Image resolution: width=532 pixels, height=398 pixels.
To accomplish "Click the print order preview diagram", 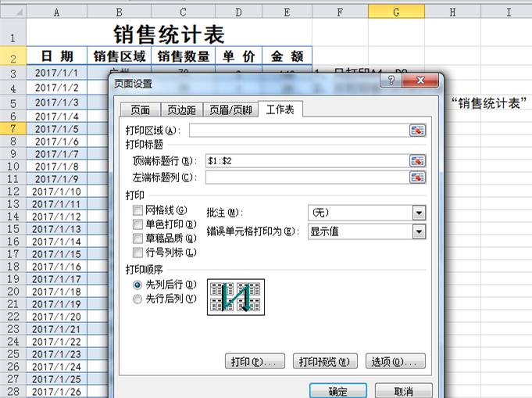I will [236, 297].
